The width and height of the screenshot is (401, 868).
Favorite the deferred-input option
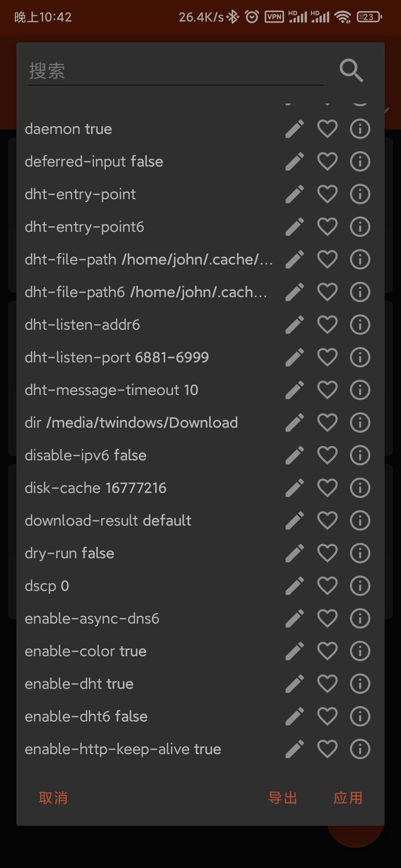point(327,162)
